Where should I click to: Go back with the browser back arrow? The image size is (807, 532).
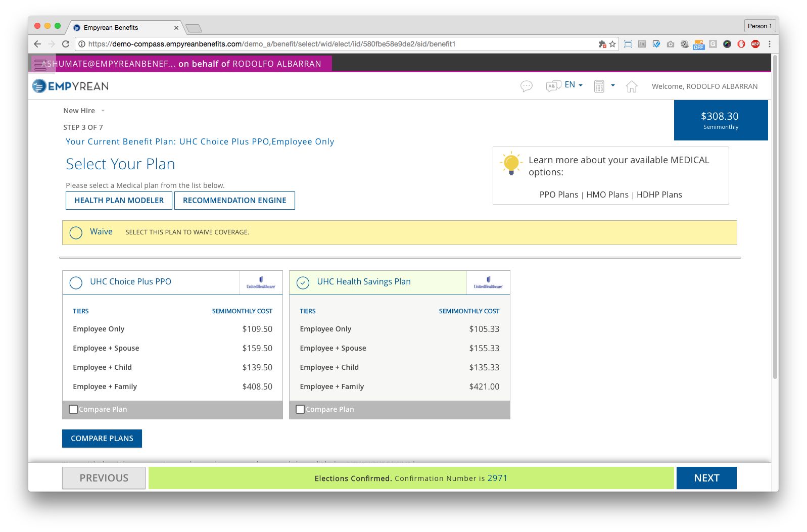(37, 44)
